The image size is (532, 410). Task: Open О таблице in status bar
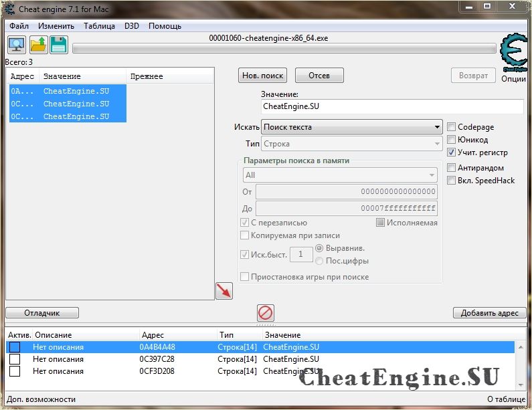click(506, 399)
